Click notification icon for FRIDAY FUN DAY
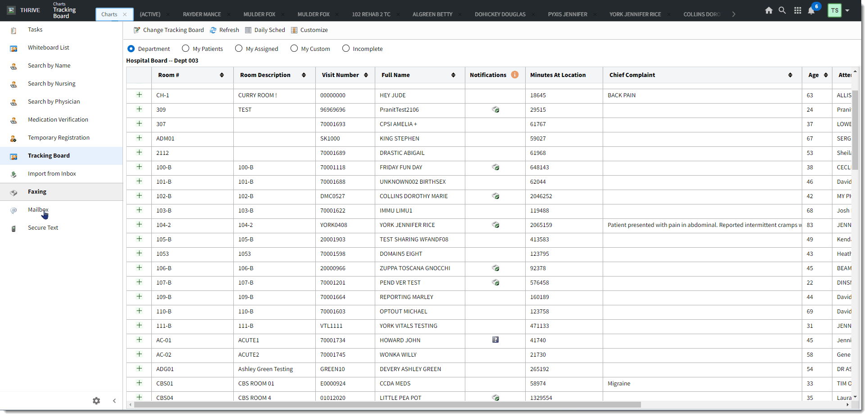Viewport: 868px width, 417px height. click(495, 167)
